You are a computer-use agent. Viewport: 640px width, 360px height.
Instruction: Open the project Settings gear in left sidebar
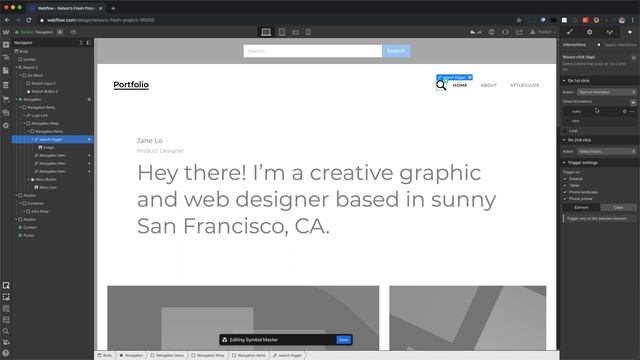(x=6, y=126)
